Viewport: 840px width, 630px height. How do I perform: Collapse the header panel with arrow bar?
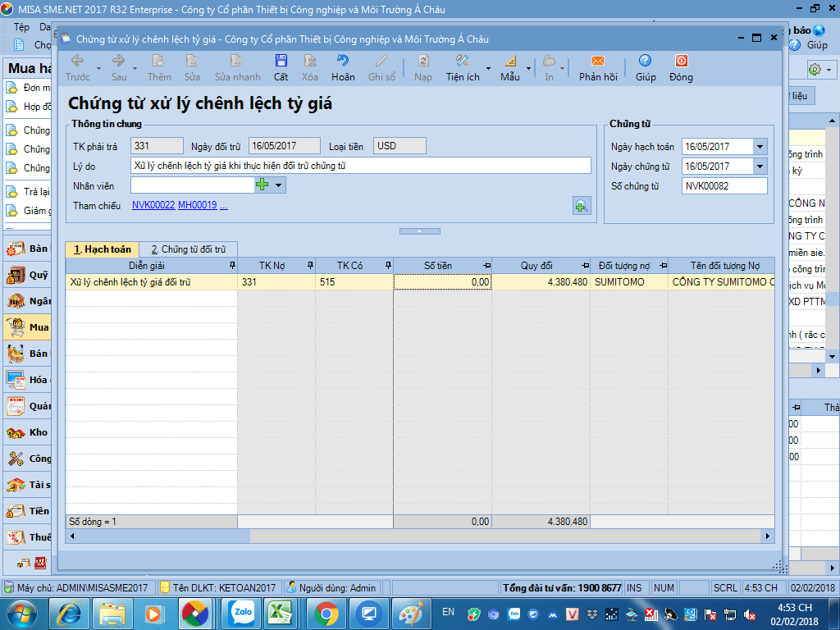tap(419, 231)
